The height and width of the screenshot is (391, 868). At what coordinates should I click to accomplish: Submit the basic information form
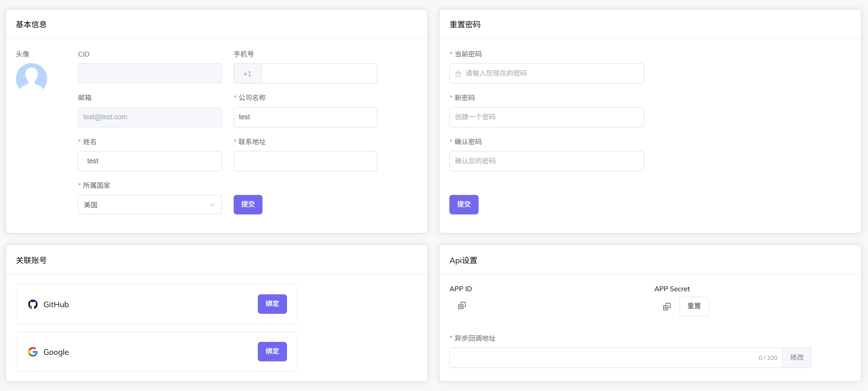(x=248, y=205)
